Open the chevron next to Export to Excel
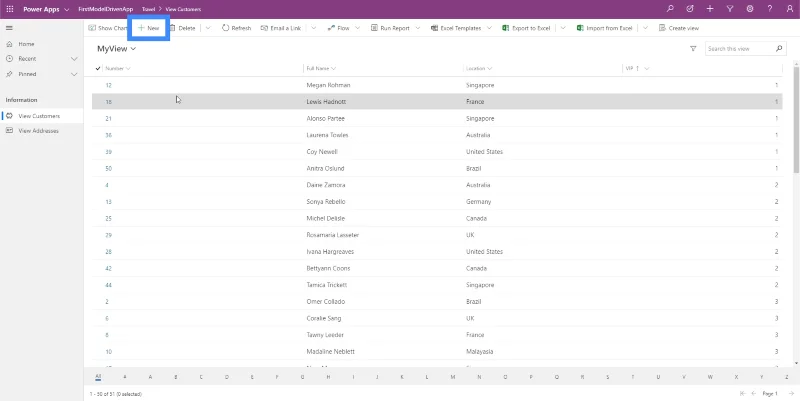 pyautogui.click(x=563, y=28)
